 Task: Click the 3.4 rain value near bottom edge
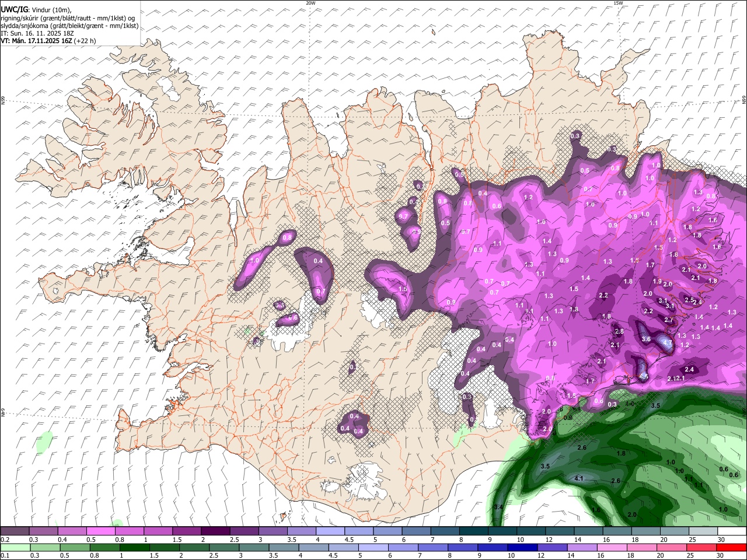pyautogui.click(x=498, y=508)
